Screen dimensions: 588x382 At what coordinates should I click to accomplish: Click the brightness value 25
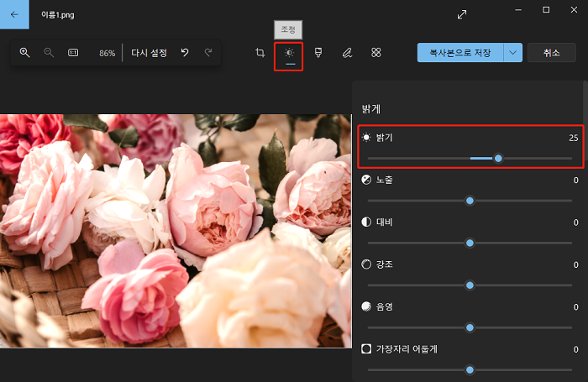click(x=574, y=138)
